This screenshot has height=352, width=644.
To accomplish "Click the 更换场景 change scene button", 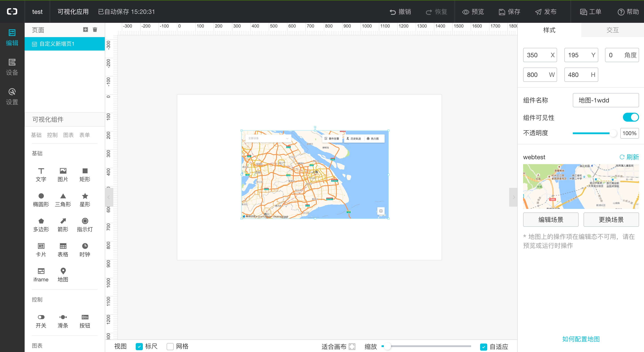I will pos(611,220).
